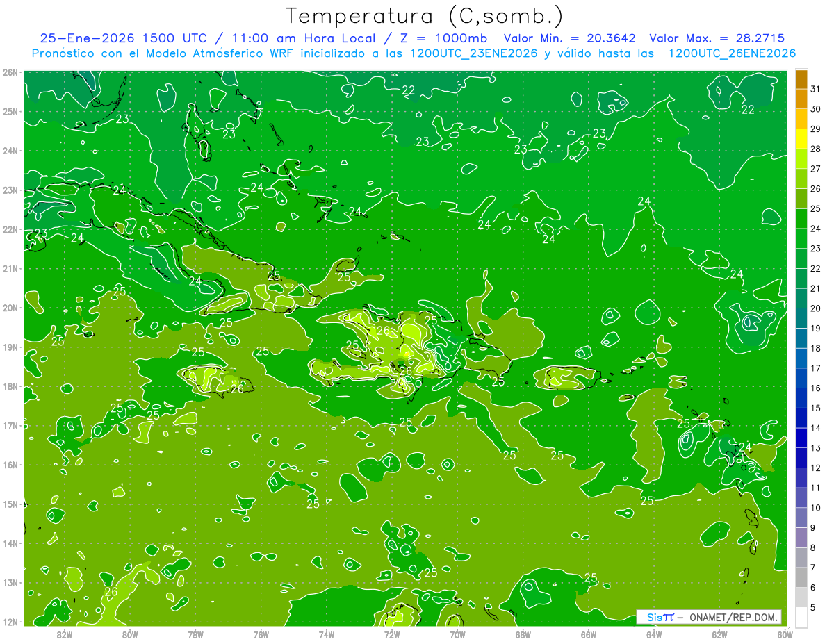Click the colorbar scale label 31

816,89
